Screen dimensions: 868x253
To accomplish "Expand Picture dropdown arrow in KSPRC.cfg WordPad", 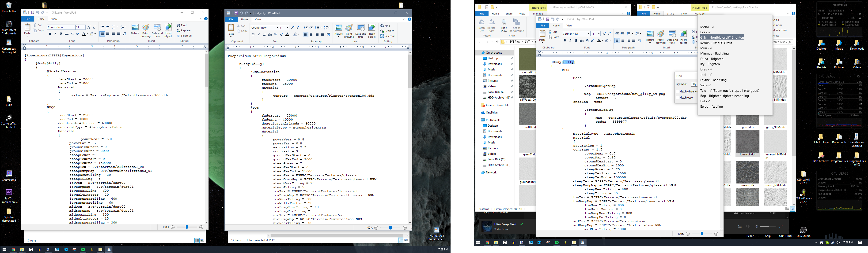I will [x=650, y=43].
